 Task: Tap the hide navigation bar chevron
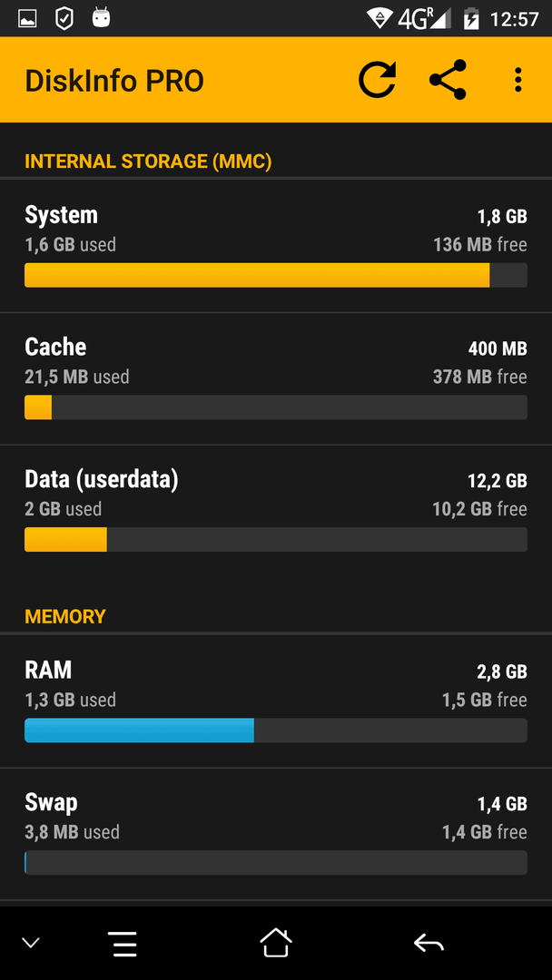coord(31,943)
